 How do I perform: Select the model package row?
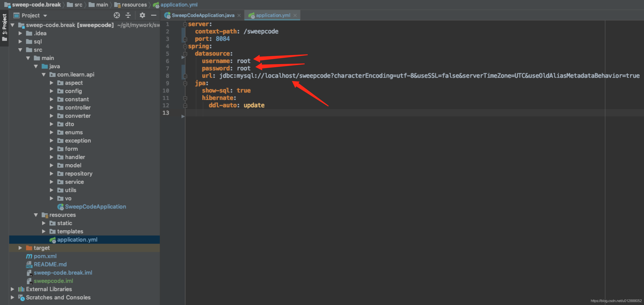click(x=84, y=165)
